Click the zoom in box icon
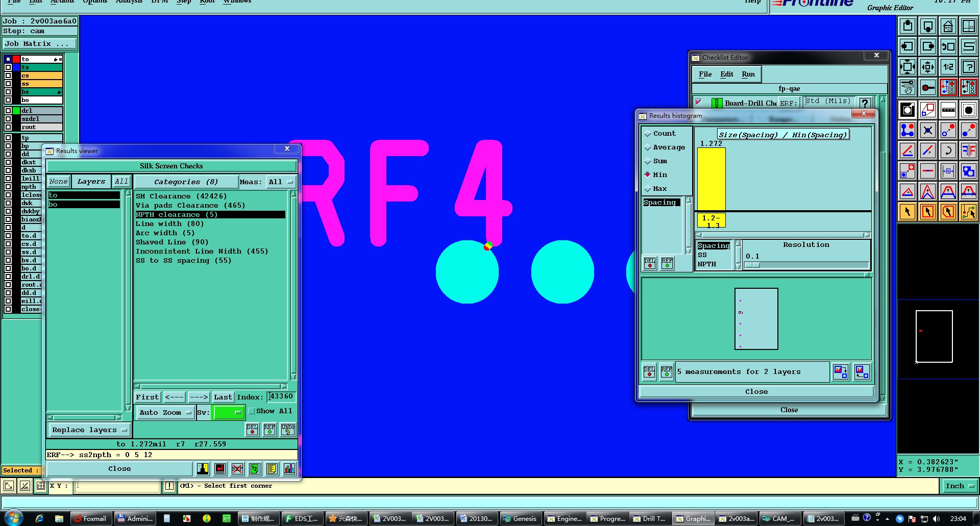 tap(907, 67)
